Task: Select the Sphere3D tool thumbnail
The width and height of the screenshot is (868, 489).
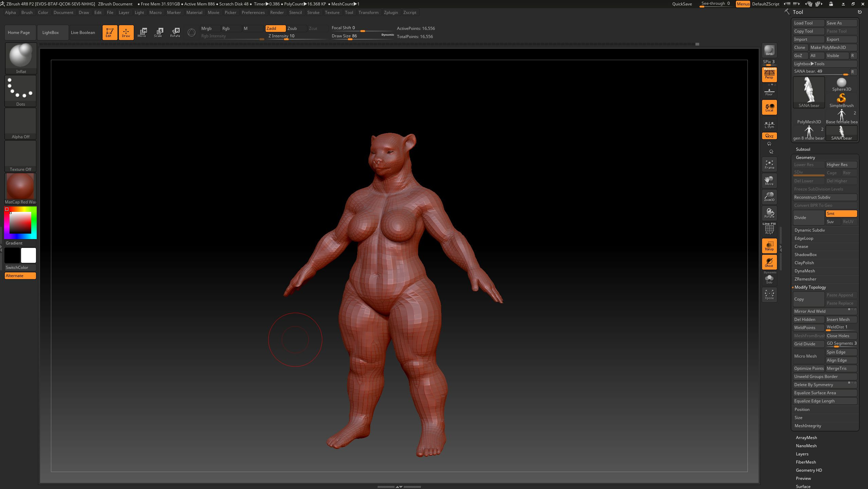Action: [x=841, y=84]
